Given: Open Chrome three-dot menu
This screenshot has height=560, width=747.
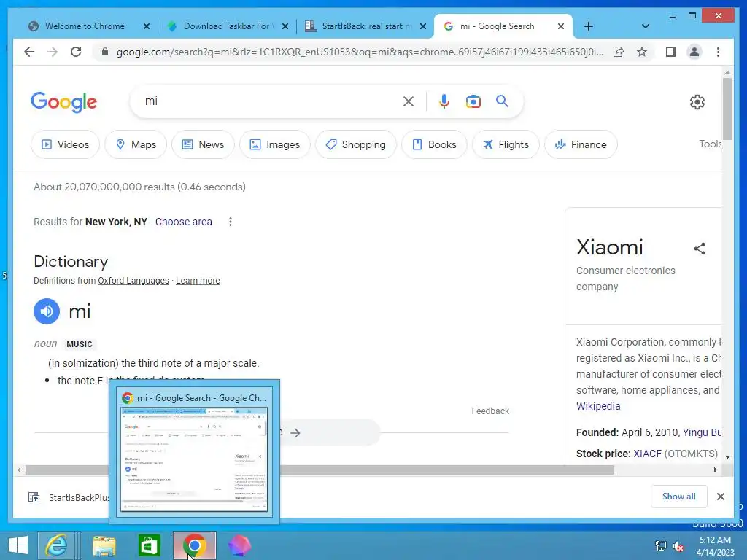Looking at the screenshot, I should pyautogui.click(x=718, y=52).
